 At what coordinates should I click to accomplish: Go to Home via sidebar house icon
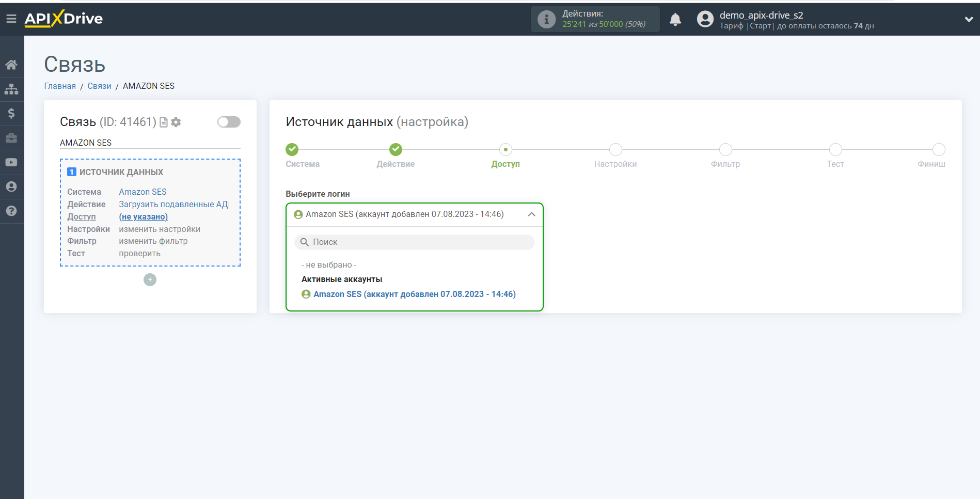click(11, 65)
